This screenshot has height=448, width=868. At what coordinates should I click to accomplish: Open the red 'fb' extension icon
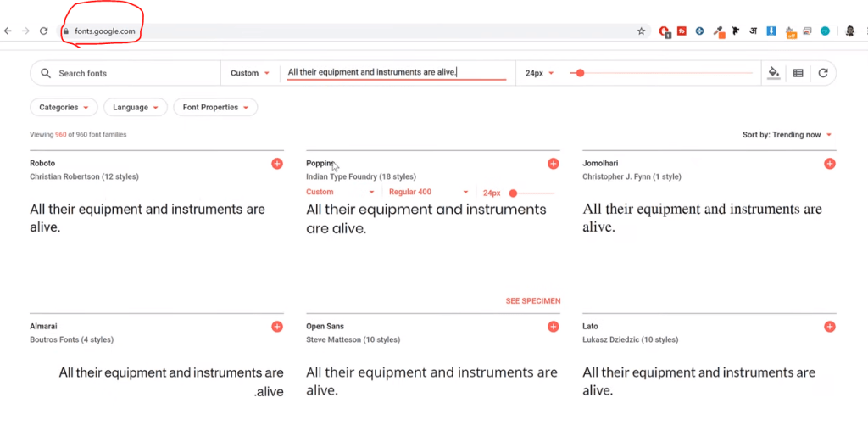click(x=682, y=31)
